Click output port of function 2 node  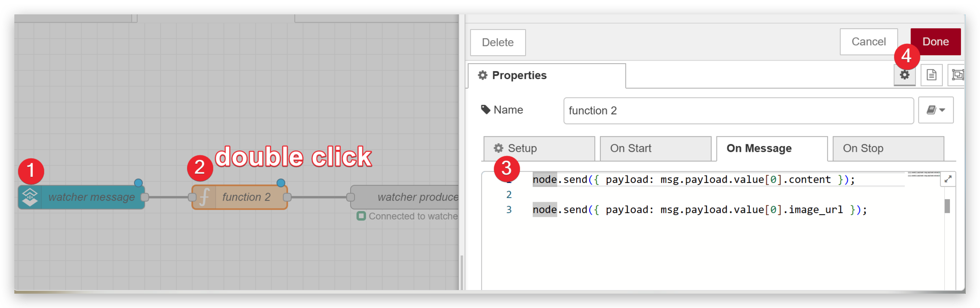pyautogui.click(x=287, y=197)
